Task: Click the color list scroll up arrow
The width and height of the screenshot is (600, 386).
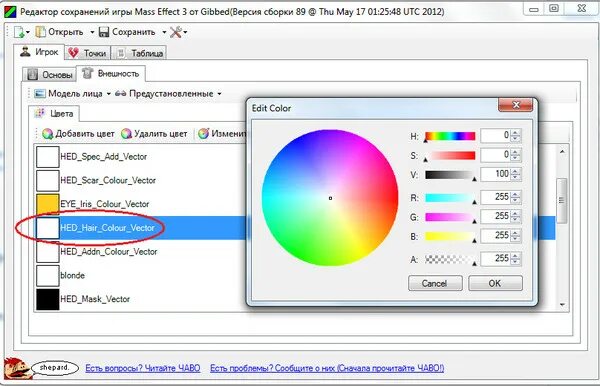Action: coord(562,152)
